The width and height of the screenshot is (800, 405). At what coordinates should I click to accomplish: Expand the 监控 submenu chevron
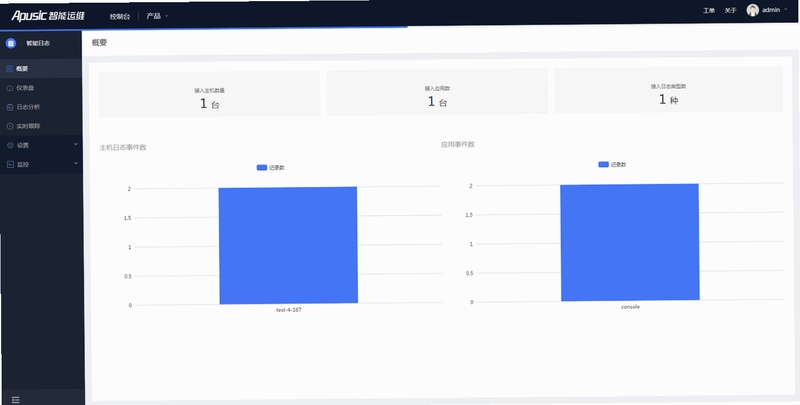[76, 163]
